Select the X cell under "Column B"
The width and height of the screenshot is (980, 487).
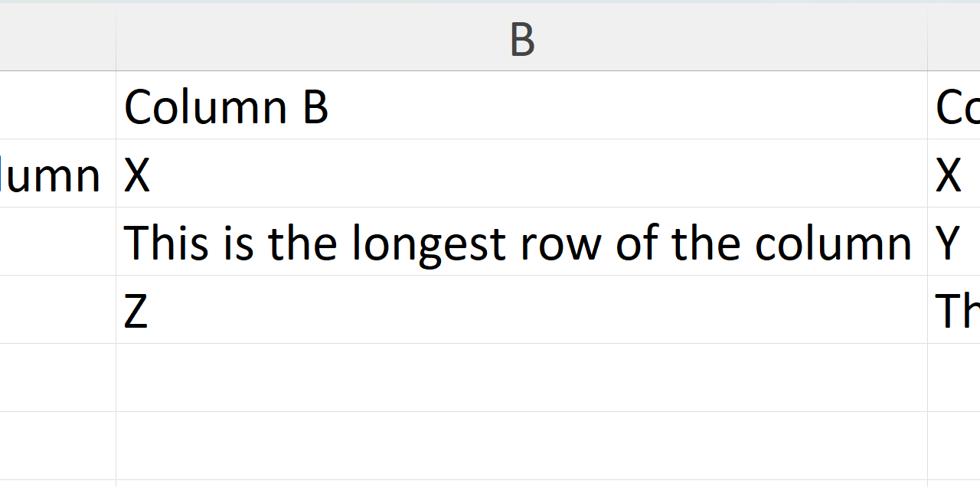point(521,174)
